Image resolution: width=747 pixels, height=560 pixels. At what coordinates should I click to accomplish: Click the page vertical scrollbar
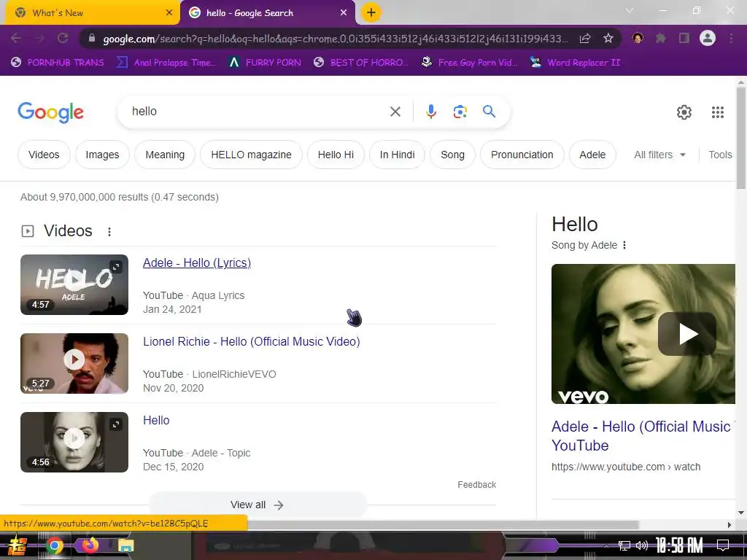(x=741, y=138)
